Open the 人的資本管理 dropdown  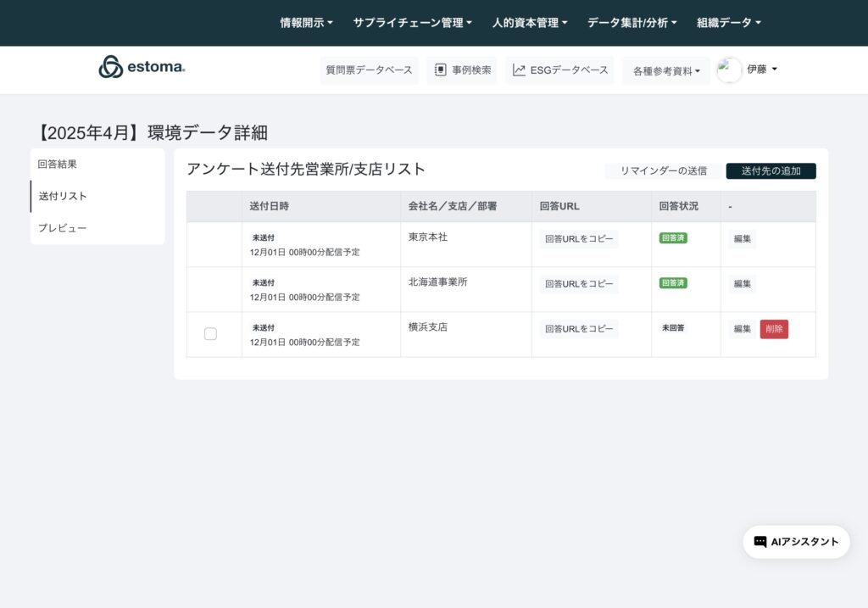(x=530, y=23)
